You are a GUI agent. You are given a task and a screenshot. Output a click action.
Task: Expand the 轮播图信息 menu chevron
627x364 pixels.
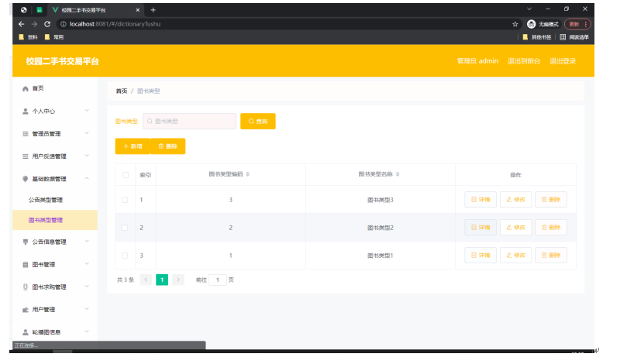87,331
